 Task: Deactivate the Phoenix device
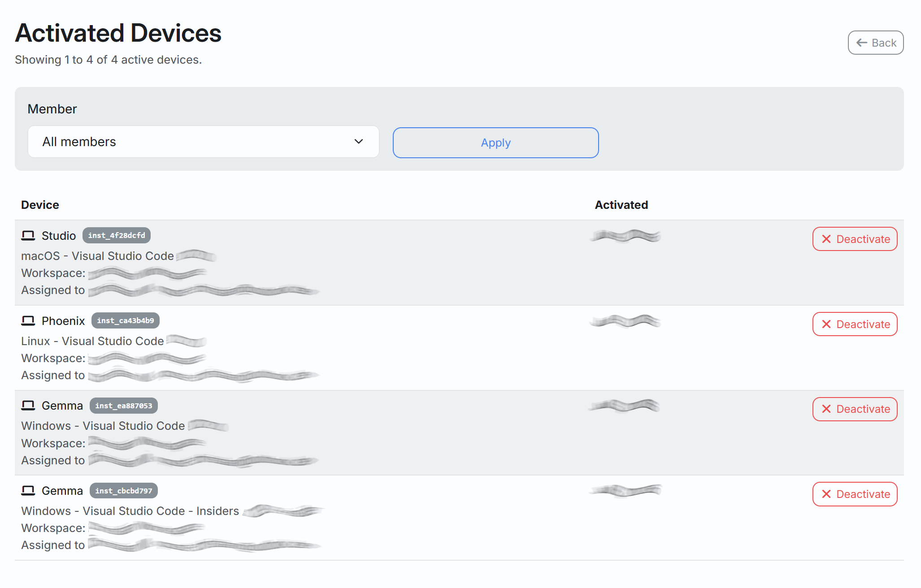[855, 324]
